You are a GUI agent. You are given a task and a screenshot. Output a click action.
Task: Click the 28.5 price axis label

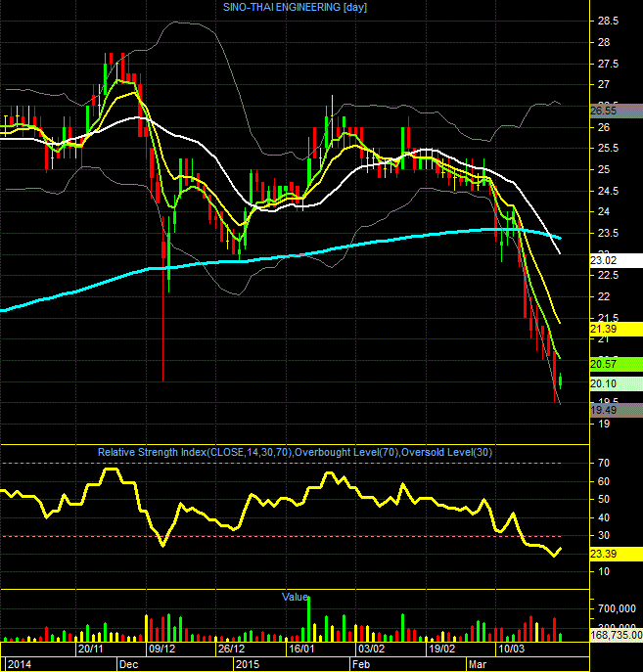click(609, 21)
